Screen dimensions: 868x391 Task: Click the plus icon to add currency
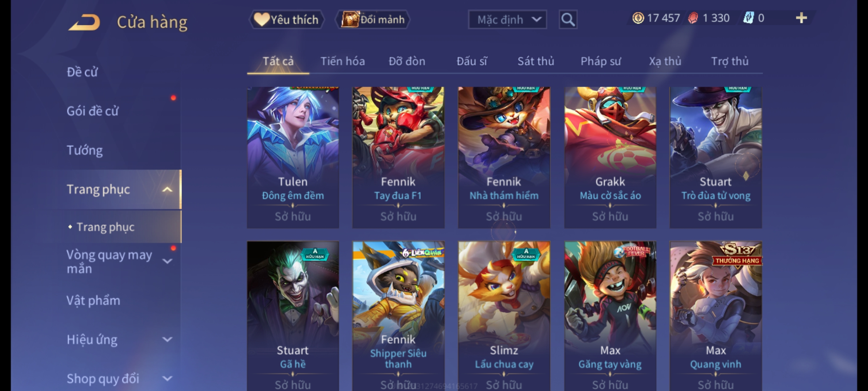(x=801, y=18)
